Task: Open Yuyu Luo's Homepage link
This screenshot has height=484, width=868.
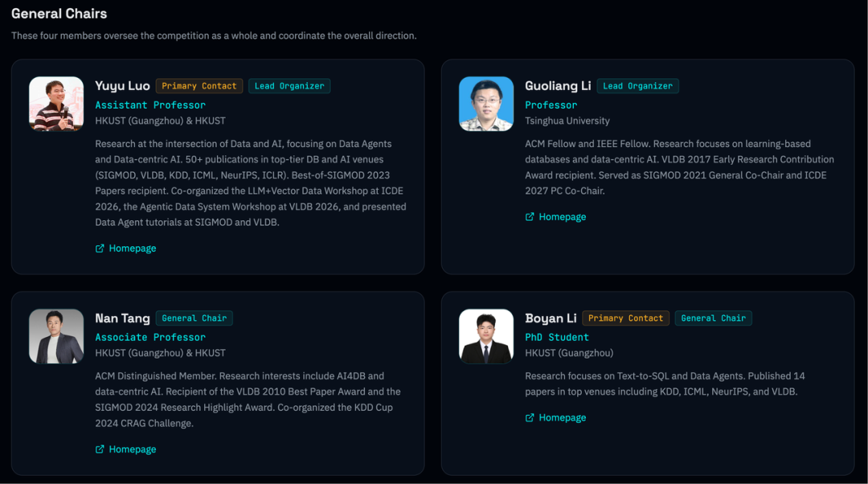Action: pyautogui.click(x=133, y=248)
